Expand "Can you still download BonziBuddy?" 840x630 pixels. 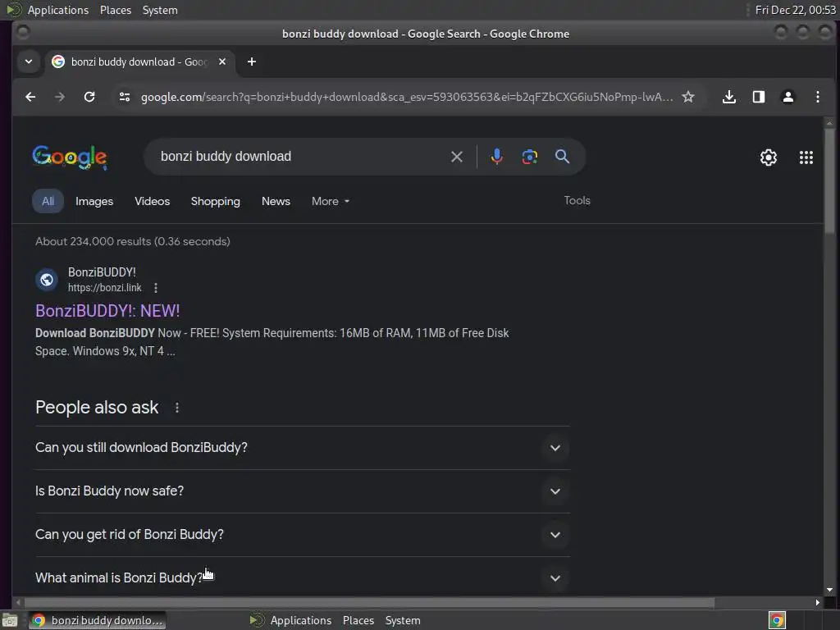click(302, 448)
